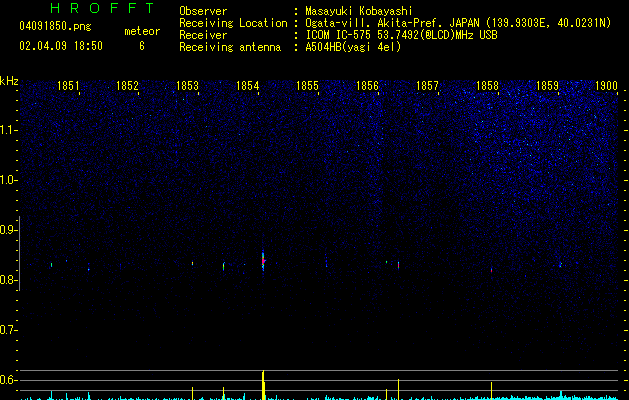Click the HROFFT title text
Image resolution: width=629 pixels, height=400 pixels.
point(103,8)
